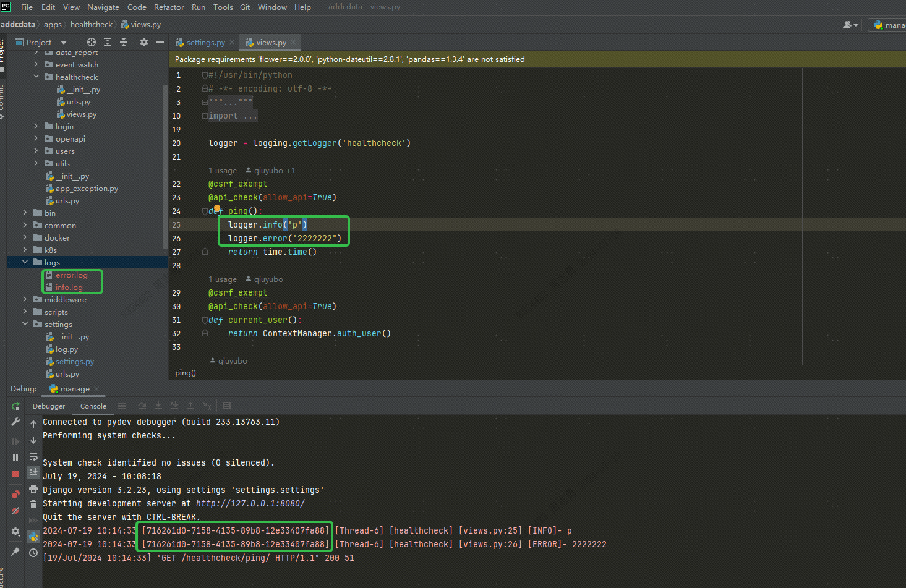Collapse the healthcheck folder

[x=36, y=77]
